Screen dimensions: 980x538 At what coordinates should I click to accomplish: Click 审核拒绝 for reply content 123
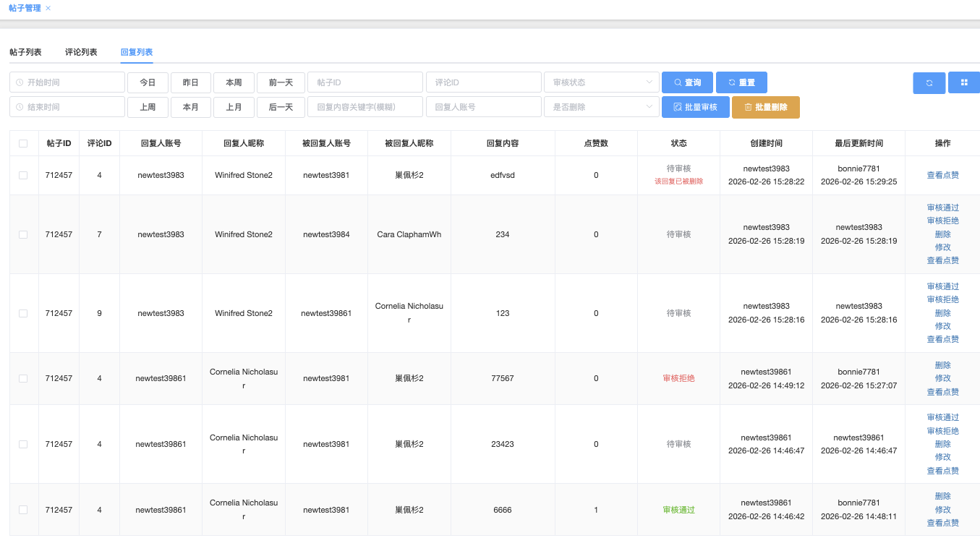[x=942, y=299]
